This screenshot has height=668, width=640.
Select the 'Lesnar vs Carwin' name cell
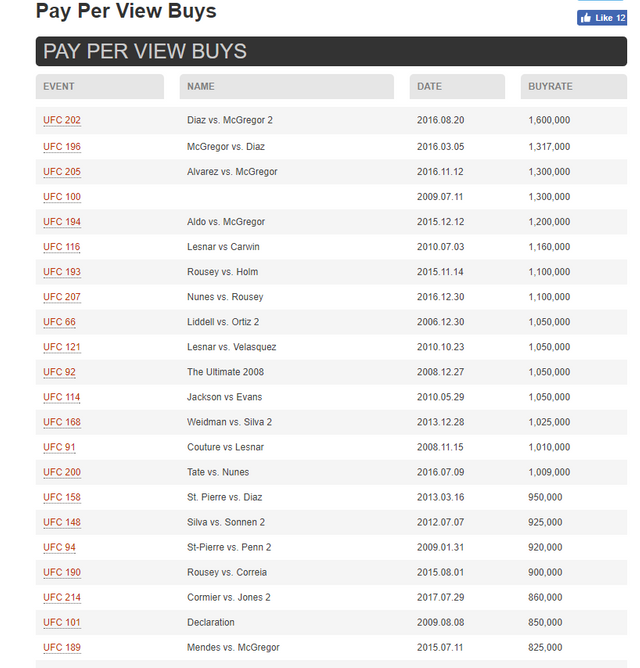223,247
